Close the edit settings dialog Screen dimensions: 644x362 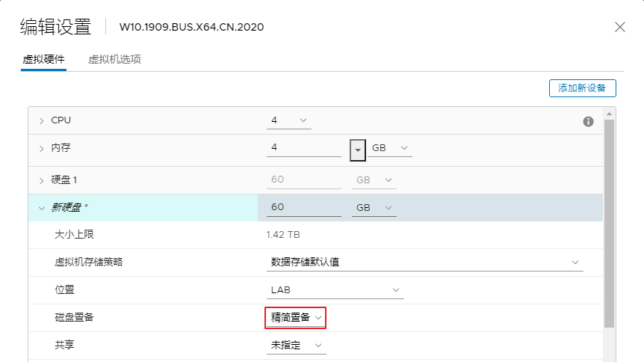click(620, 27)
